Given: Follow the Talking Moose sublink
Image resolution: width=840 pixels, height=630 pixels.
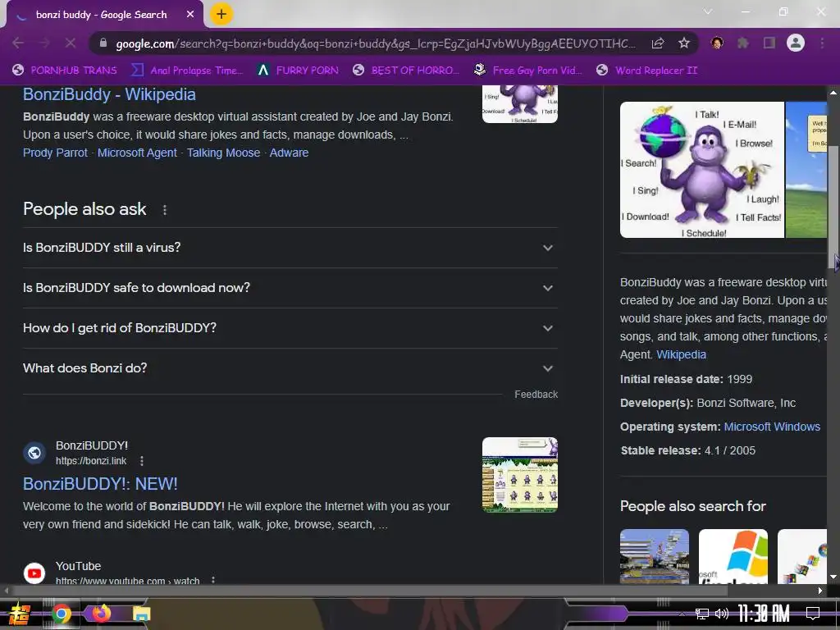Looking at the screenshot, I should pyautogui.click(x=223, y=153).
